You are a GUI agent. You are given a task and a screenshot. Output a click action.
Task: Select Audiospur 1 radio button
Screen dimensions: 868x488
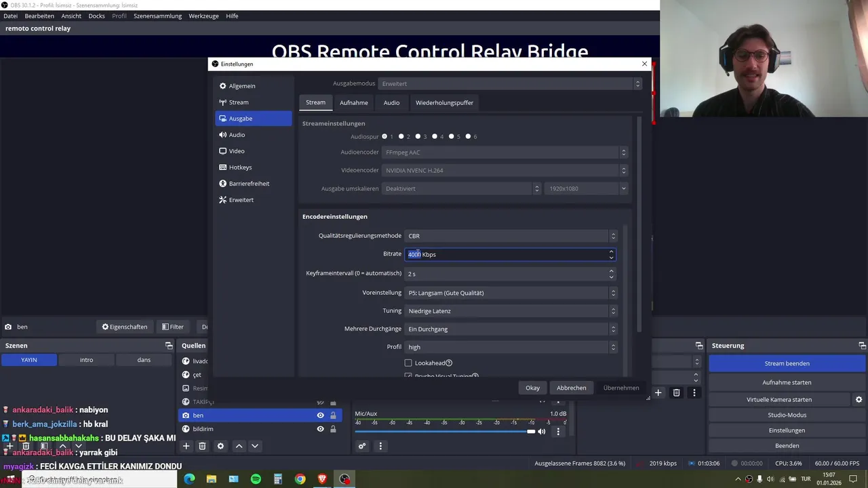(x=384, y=136)
